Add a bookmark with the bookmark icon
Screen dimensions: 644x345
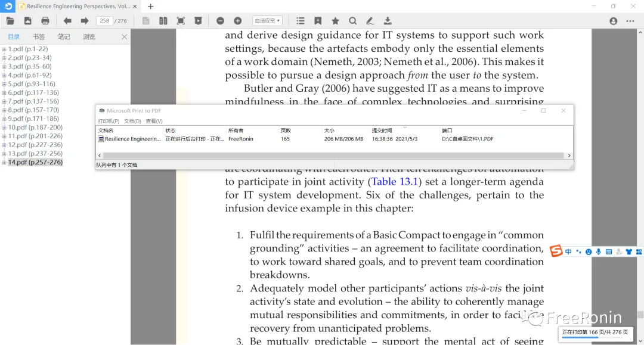click(x=318, y=21)
